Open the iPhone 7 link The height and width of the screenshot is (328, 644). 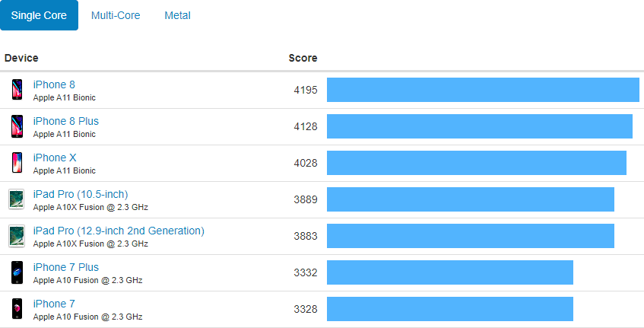tap(54, 304)
